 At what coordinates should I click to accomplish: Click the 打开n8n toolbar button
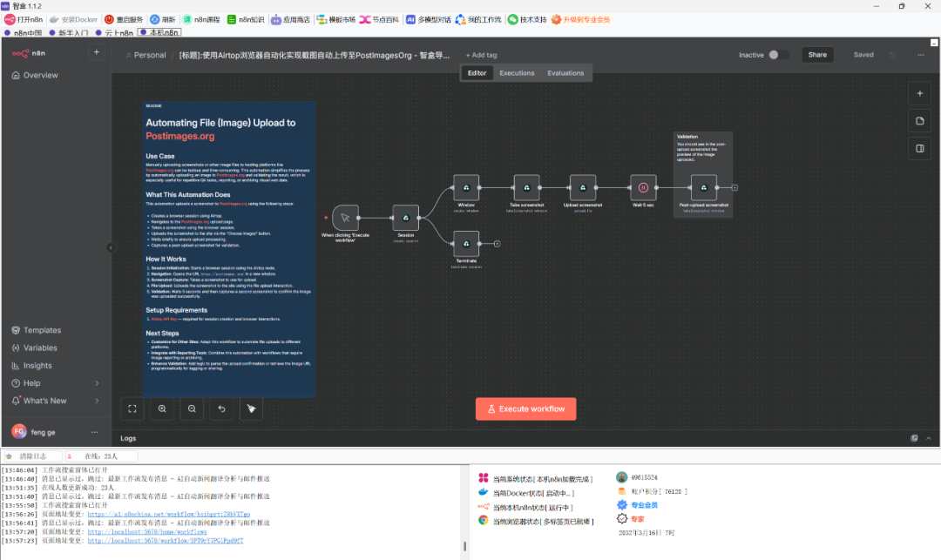click(24, 19)
